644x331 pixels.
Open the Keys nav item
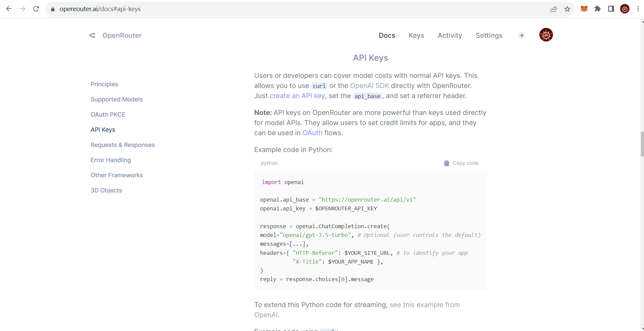click(416, 35)
